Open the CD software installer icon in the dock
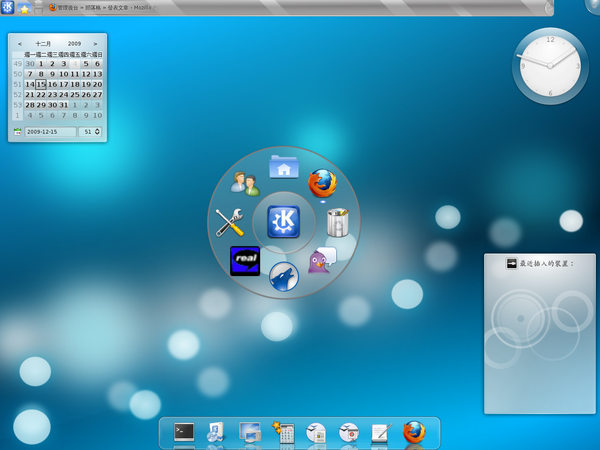This screenshot has width=600, height=450. pyautogui.click(x=216, y=432)
